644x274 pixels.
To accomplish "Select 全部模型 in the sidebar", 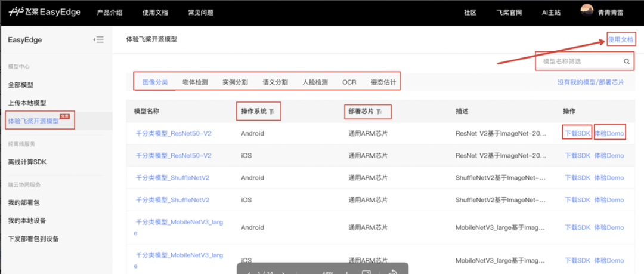I will (21, 85).
